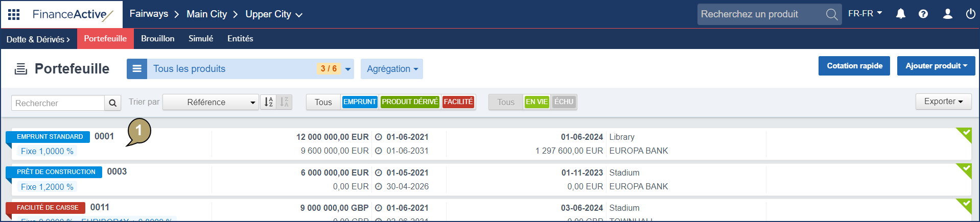Click the power logout icon

(970, 14)
